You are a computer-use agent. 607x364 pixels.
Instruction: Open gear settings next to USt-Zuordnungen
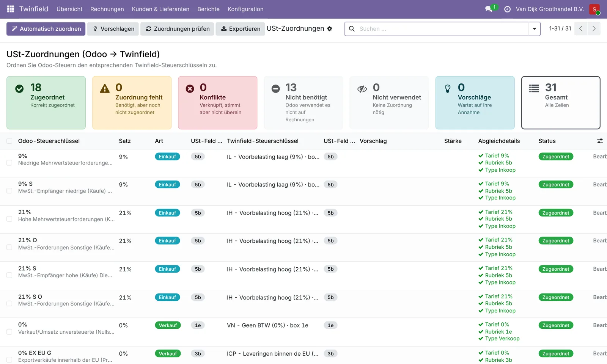pos(330,29)
